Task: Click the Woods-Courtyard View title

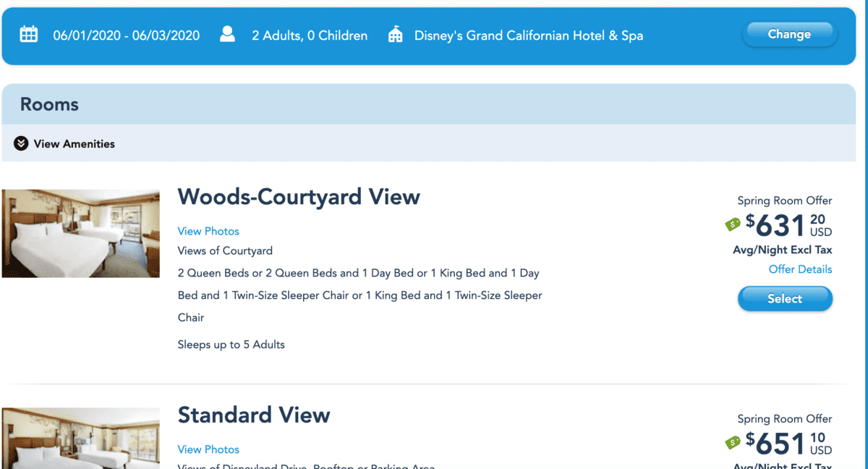Action: point(299,197)
